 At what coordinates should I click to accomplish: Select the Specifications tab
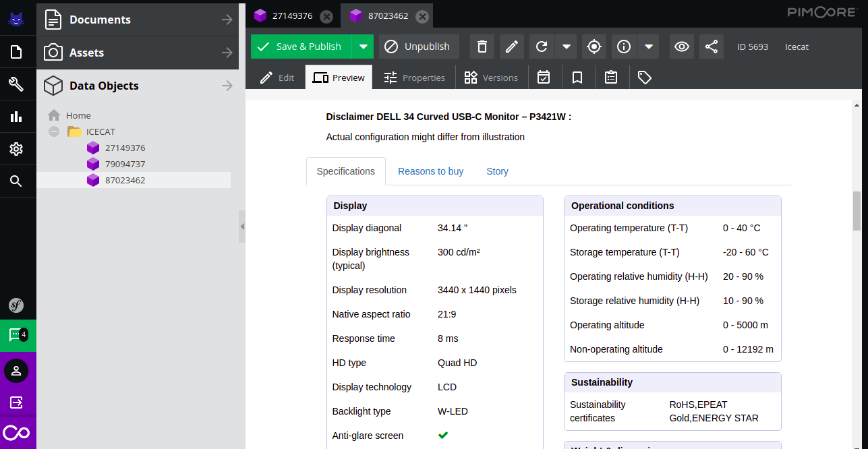click(346, 171)
